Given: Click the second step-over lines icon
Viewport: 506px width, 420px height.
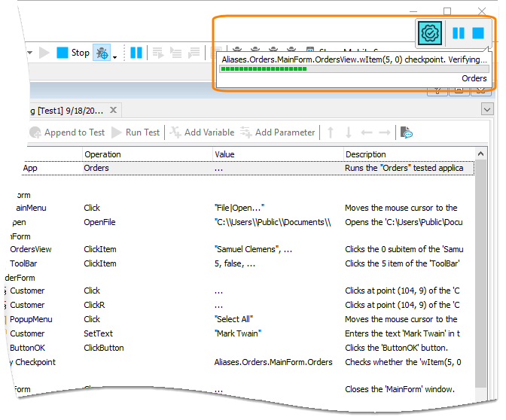Looking at the screenshot, I should point(176,53).
